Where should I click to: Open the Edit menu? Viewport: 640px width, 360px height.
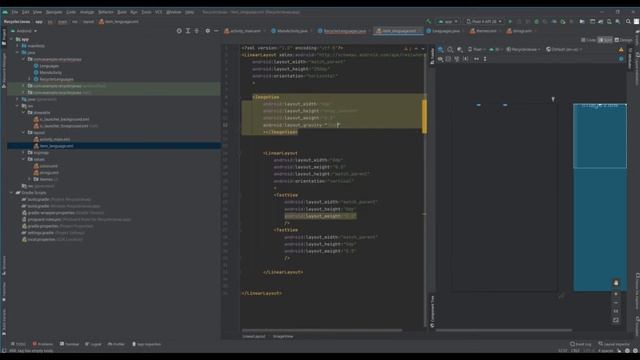click(x=25, y=12)
